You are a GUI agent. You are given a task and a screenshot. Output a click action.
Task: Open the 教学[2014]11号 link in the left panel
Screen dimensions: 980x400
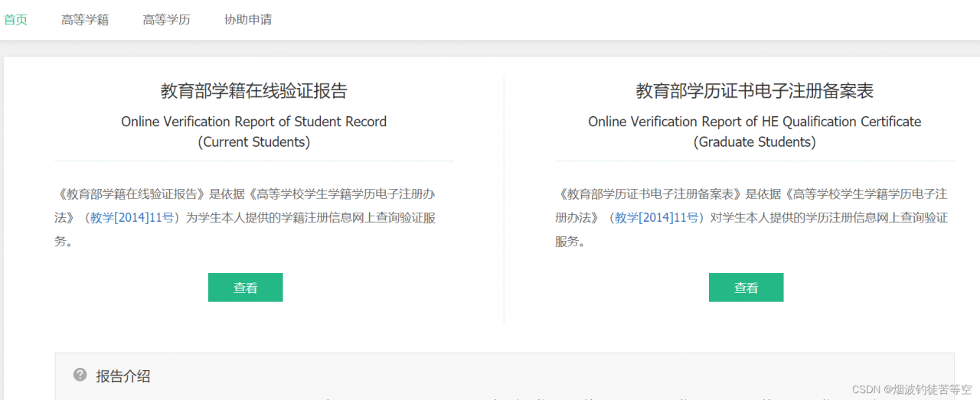pos(132,218)
